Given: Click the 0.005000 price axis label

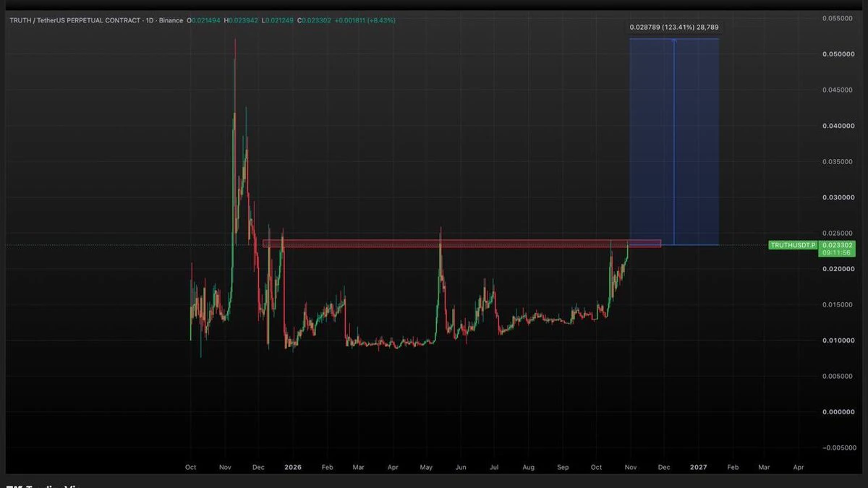Looking at the screenshot, I should click(838, 376).
